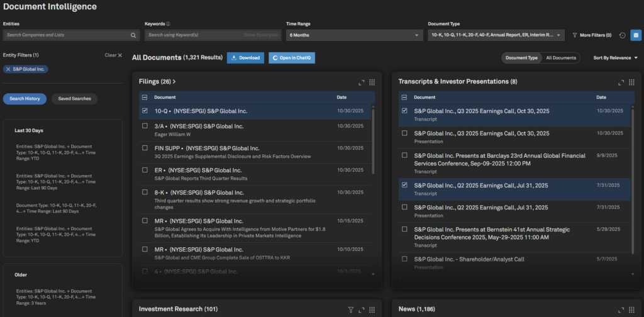Image resolution: width=644 pixels, height=317 pixels.
Task: Check the ER Third Quarter Results row
Action: pos(145,170)
